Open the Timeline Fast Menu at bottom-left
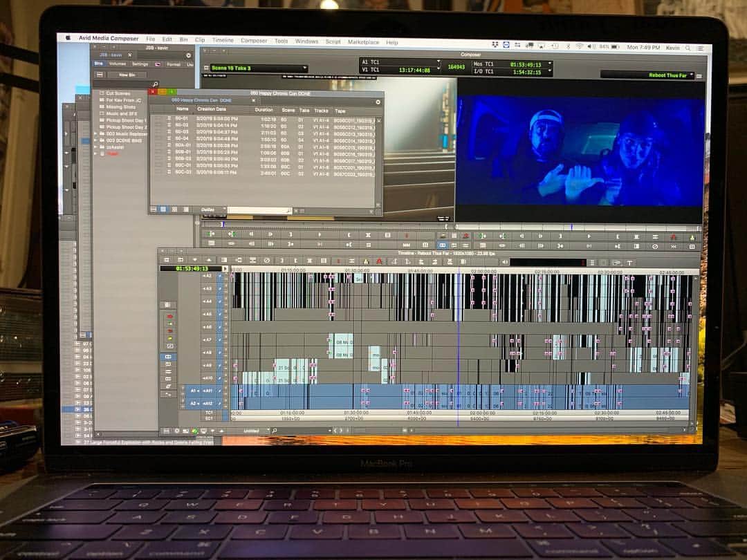747x560 pixels. pos(166,431)
